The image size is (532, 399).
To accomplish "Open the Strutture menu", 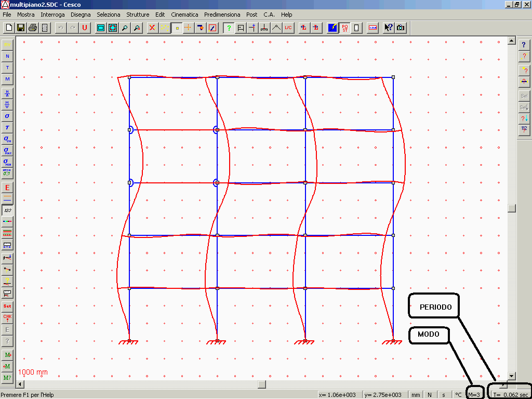I will [138, 15].
